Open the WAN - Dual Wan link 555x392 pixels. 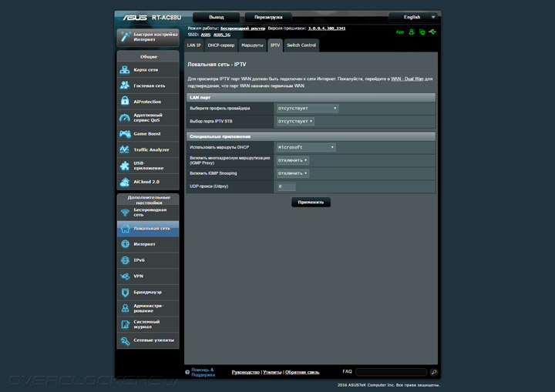tap(407, 79)
